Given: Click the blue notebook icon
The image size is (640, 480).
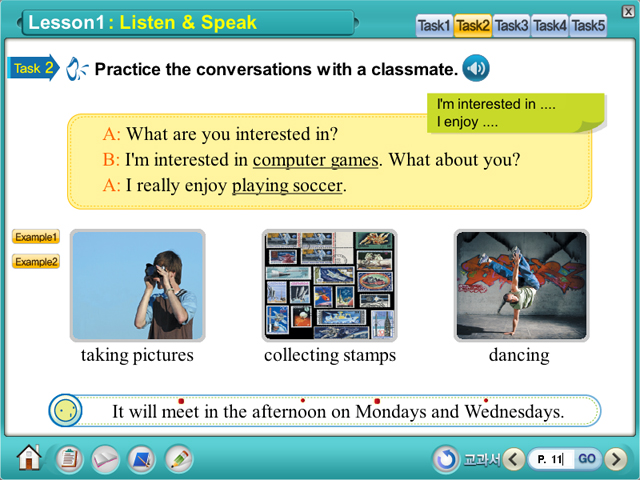Looking at the screenshot, I should click(x=142, y=459).
